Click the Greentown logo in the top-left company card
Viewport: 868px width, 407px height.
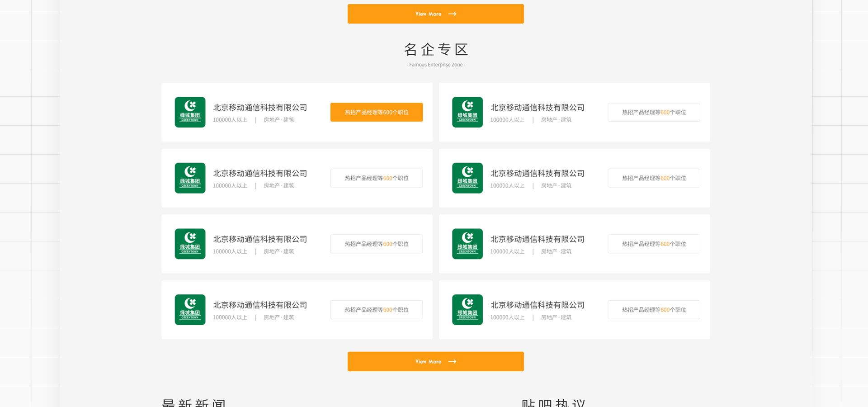coord(190,112)
